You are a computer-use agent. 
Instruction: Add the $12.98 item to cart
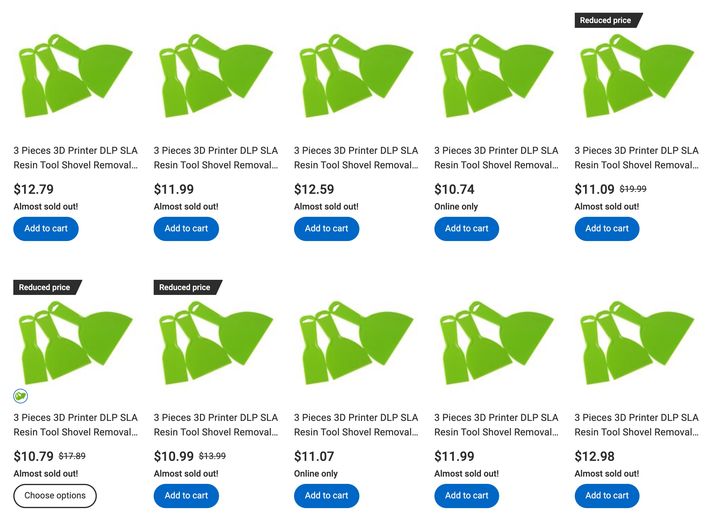[x=606, y=495]
